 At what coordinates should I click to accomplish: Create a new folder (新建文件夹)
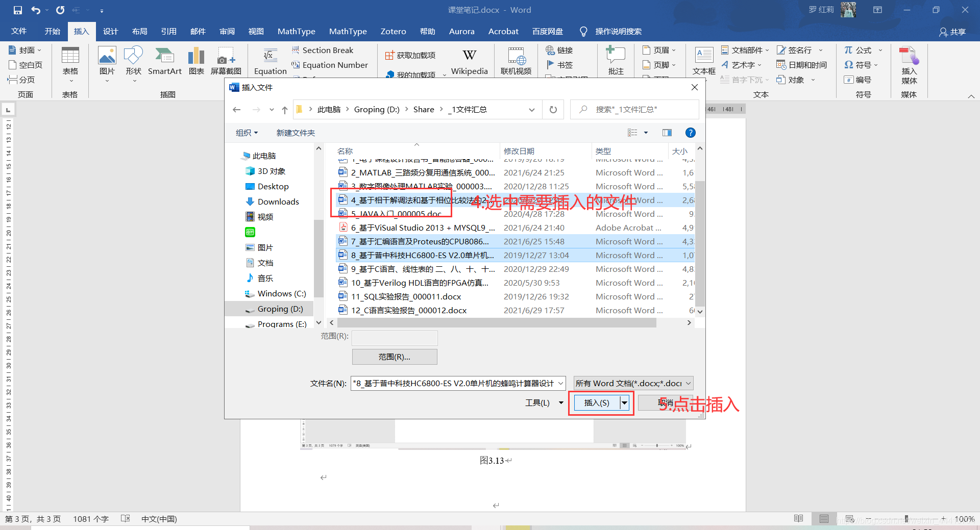[296, 133]
